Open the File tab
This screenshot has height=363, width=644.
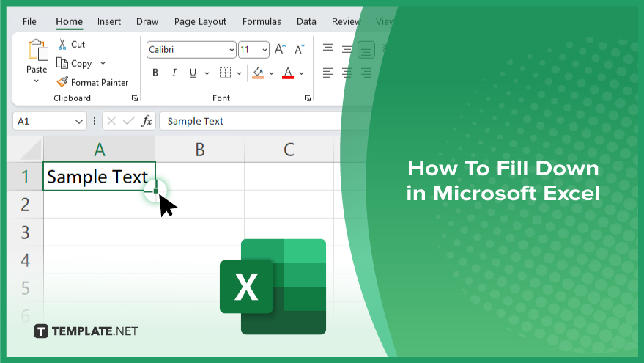pyautogui.click(x=29, y=21)
